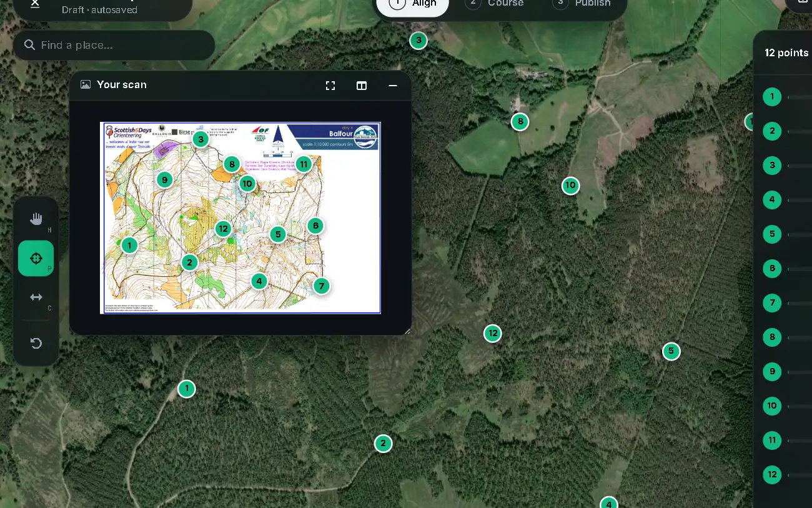Viewport: 812px width, 508px height.
Task: Select point 10 on the scanned map
Action: (247, 184)
